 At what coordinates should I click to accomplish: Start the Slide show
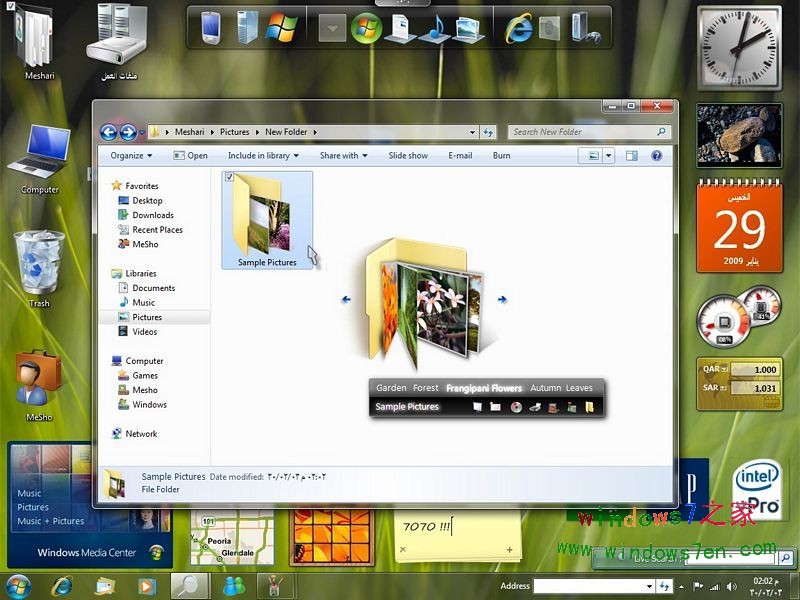point(408,155)
